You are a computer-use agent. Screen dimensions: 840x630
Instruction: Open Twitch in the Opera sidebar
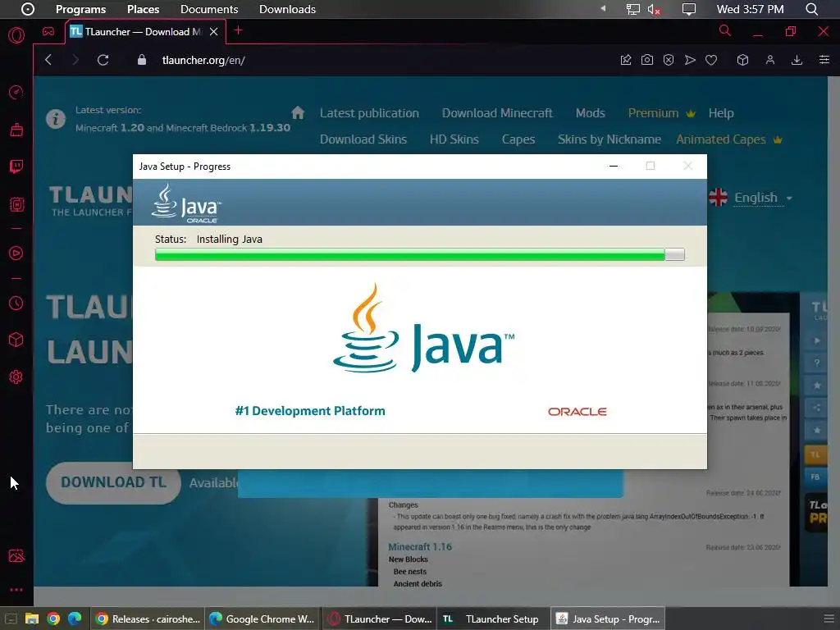pos(16,167)
